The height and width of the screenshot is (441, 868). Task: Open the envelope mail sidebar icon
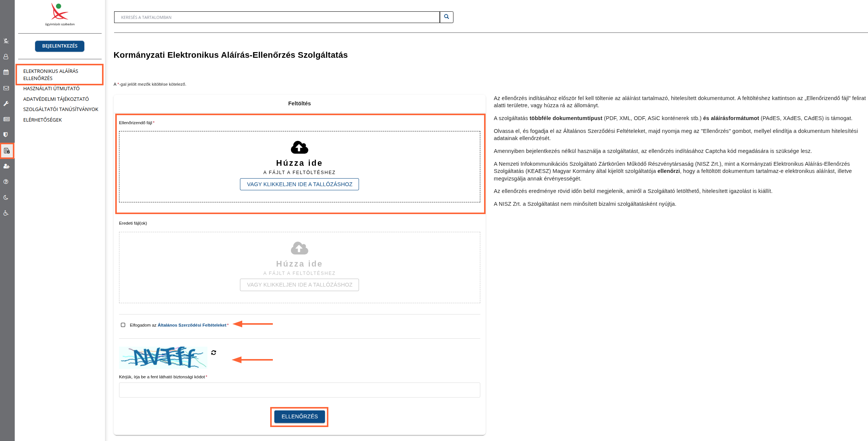(6, 88)
